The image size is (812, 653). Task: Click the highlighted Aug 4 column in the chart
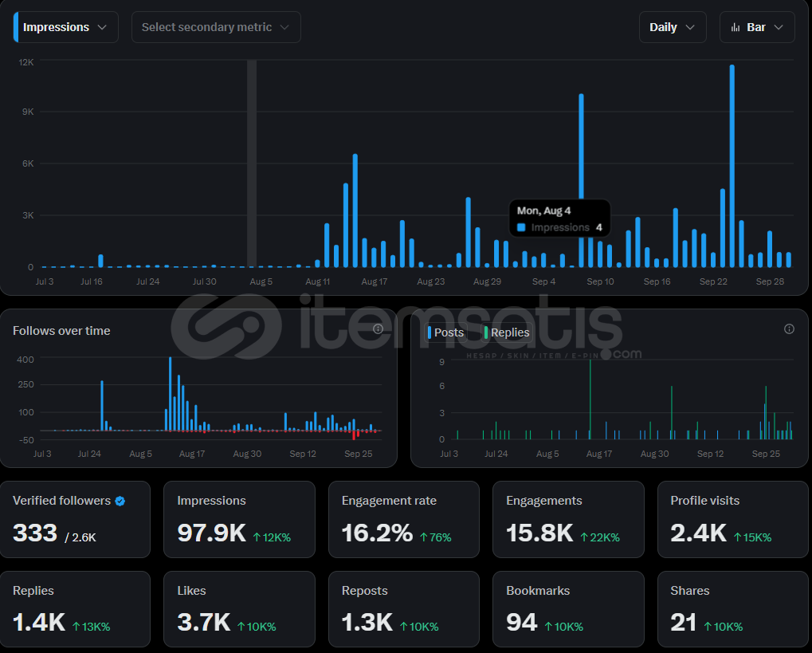click(x=252, y=163)
